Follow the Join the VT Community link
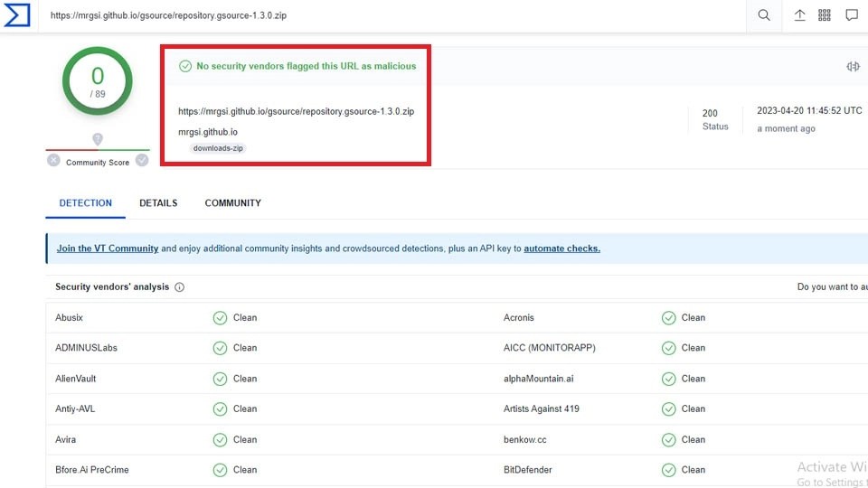868x488 pixels. click(108, 249)
